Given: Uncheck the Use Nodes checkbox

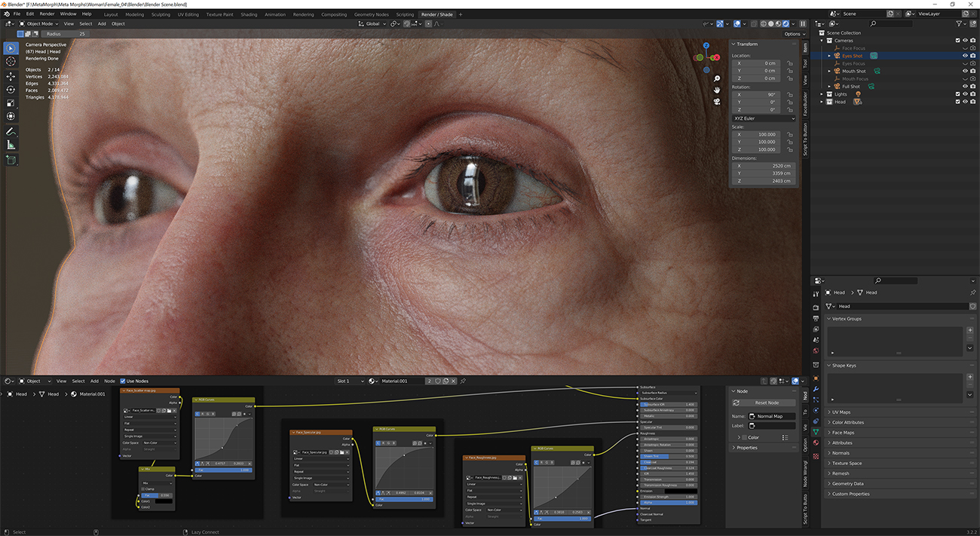Looking at the screenshot, I should click(123, 381).
